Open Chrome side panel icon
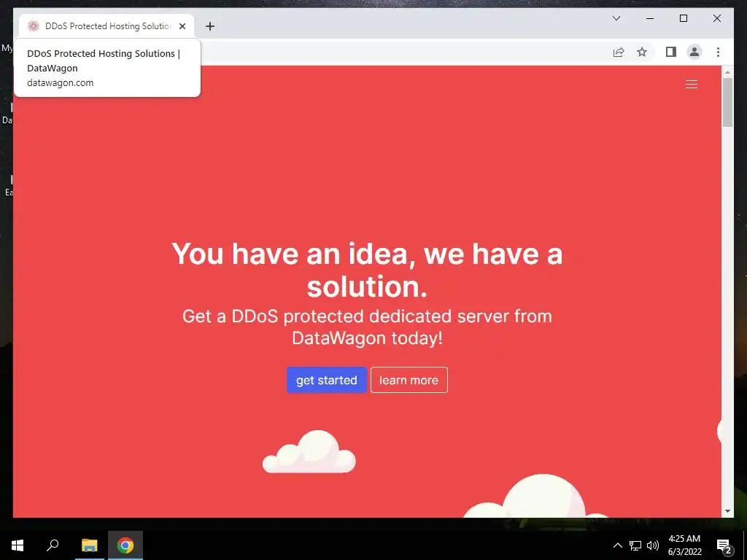 671,52
